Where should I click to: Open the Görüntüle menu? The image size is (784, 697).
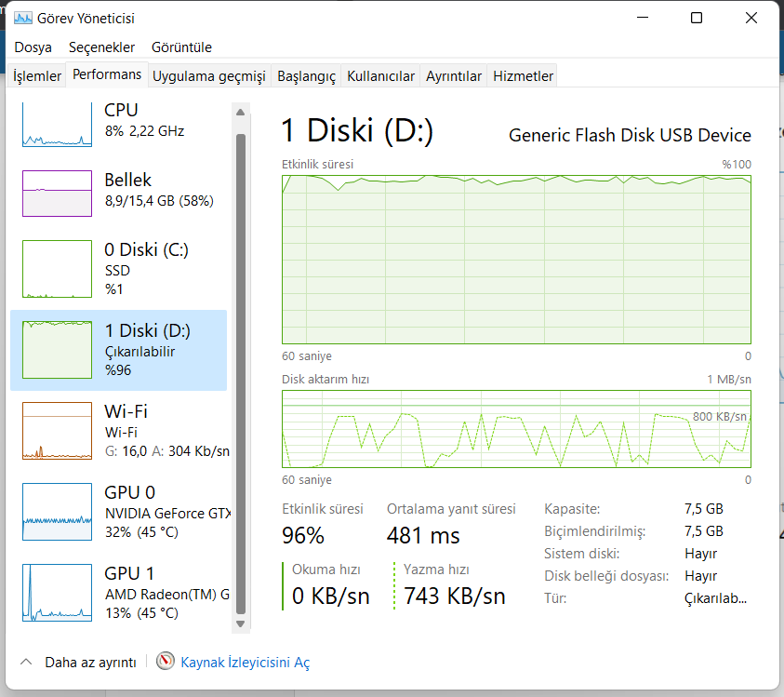pos(181,47)
